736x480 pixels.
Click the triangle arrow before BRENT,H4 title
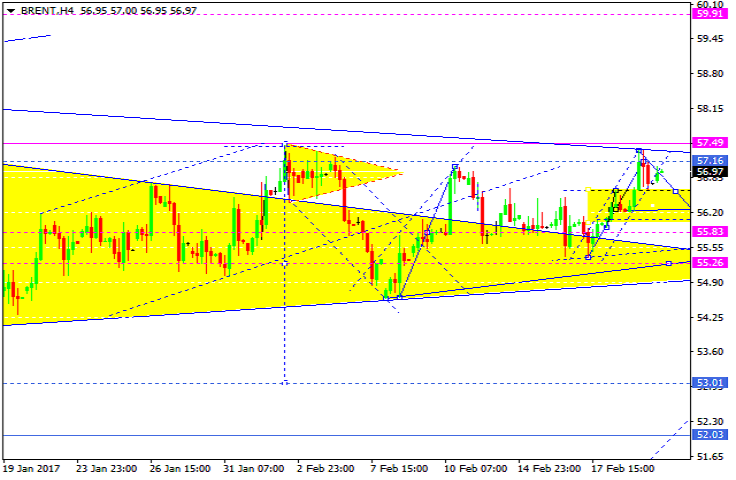(10, 10)
